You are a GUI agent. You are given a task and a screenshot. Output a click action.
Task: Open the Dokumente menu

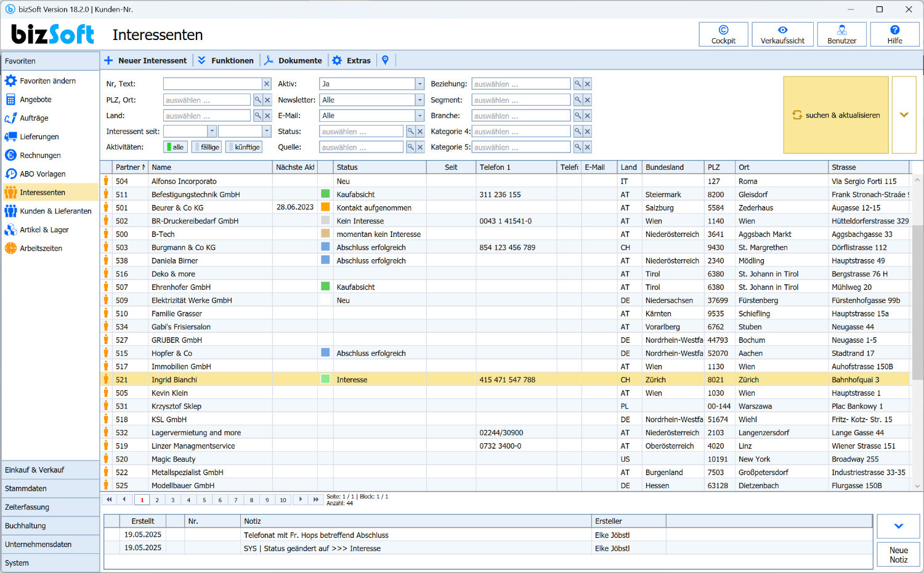293,60
